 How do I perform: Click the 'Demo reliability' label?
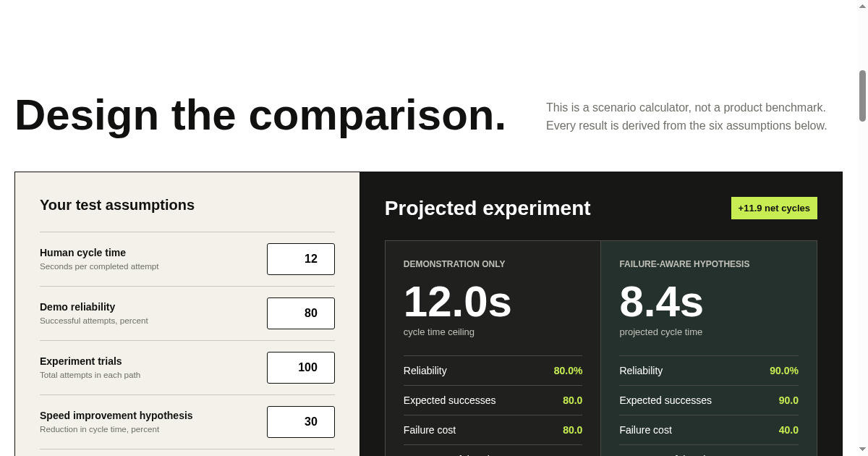(x=77, y=307)
